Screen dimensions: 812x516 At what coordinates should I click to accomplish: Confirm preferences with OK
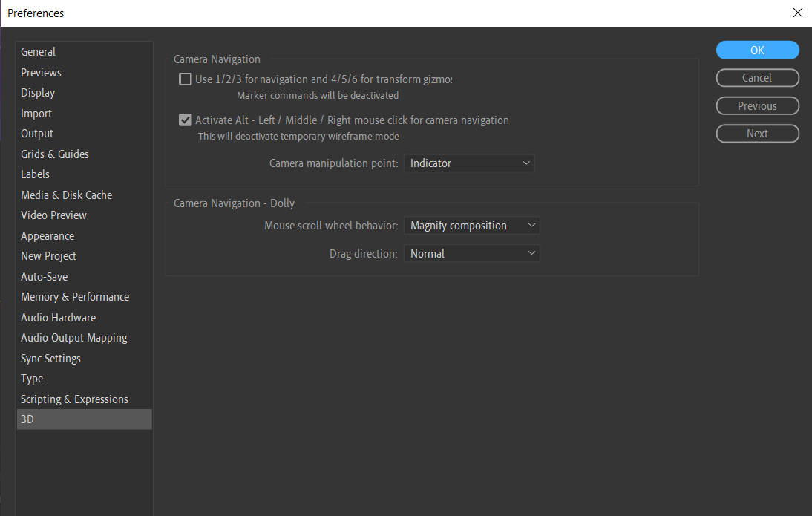pyautogui.click(x=757, y=50)
